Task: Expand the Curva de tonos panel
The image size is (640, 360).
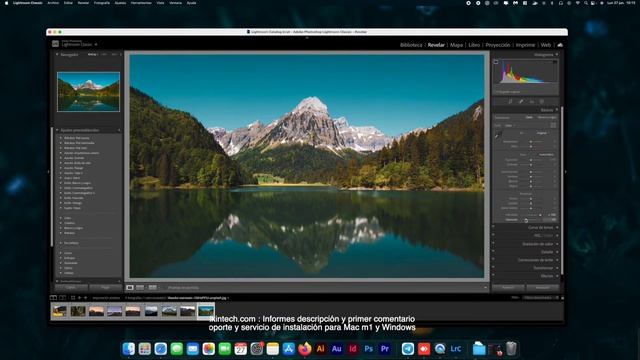Action: click(x=557, y=227)
